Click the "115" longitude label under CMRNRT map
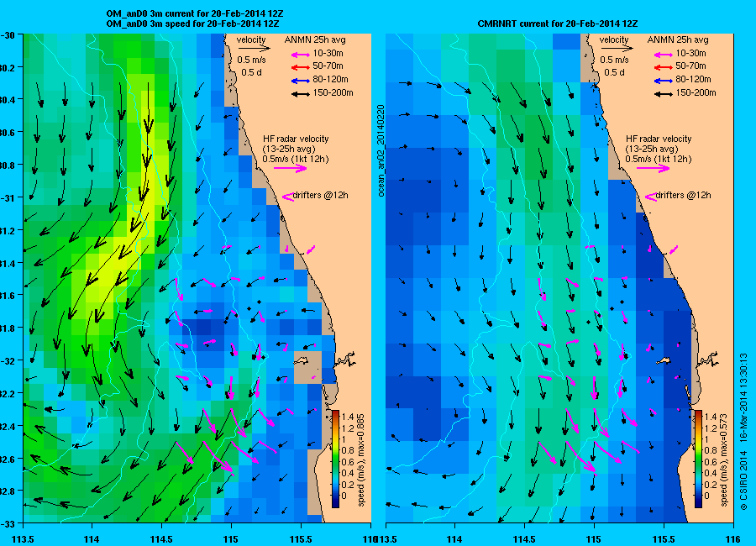The height and width of the screenshot is (546, 756). pyautogui.click(x=594, y=539)
